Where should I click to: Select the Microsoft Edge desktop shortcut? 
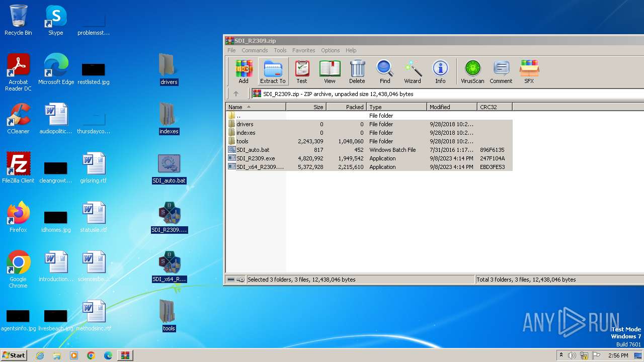[x=56, y=69]
